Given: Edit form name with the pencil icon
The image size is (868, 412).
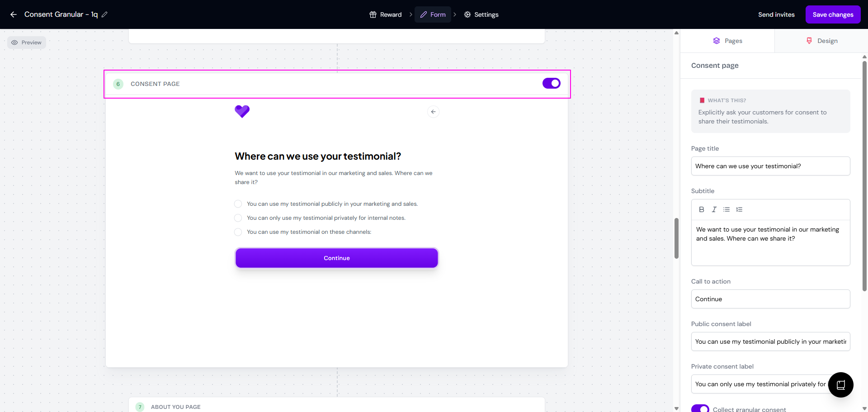Looking at the screenshot, I should click(104, 14).
